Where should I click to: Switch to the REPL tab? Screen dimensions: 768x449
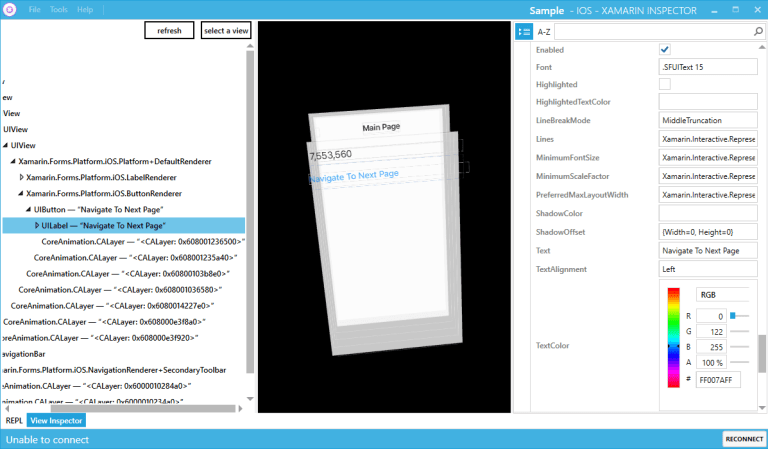(14, 421)
